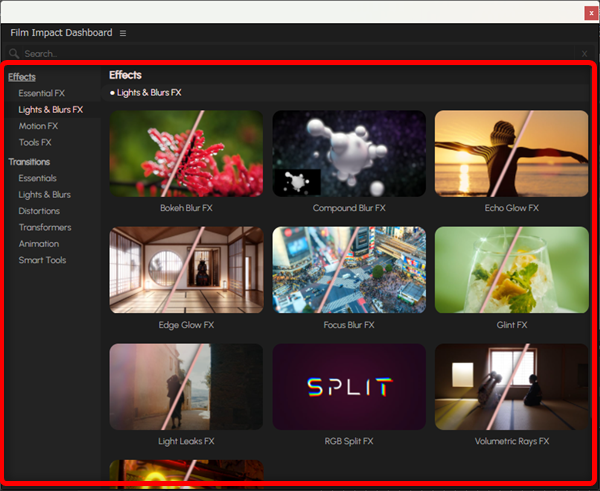Choose the Echo Glow FX effect
The width and height of the screenshot is (600, 491).
pyautogui.click(x=511, y=153)
